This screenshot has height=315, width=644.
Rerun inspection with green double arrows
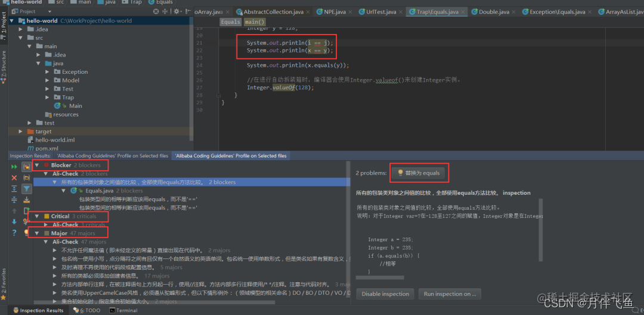coord(14,167)
